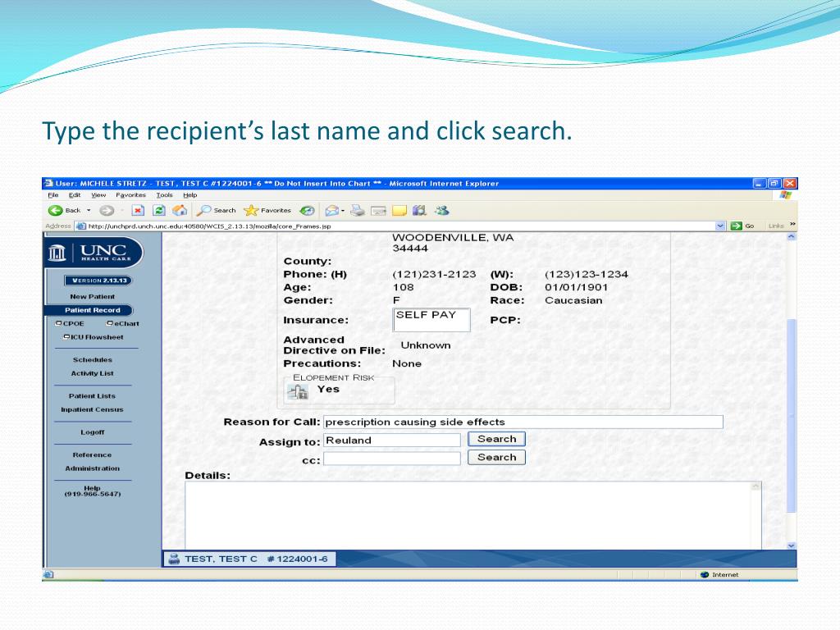Open the Help menu in menu bar
Image resolution: width=840 pixels, height=630 pixels.
click(190, 195)
